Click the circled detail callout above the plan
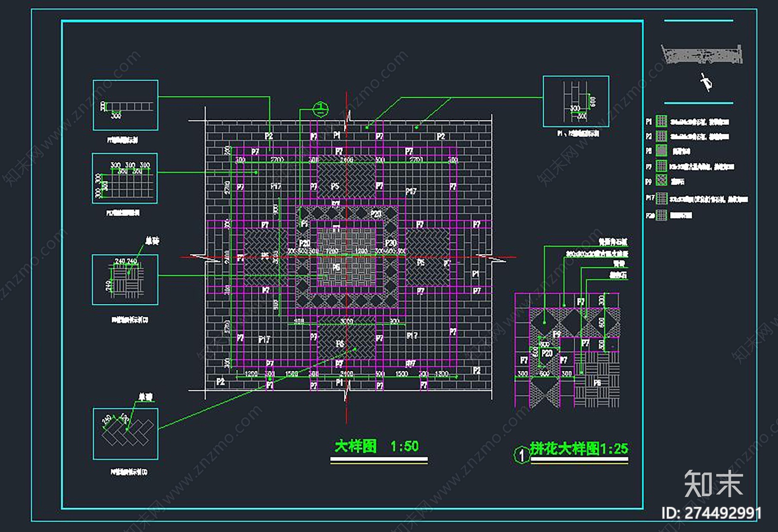 (x=320, y=109)
